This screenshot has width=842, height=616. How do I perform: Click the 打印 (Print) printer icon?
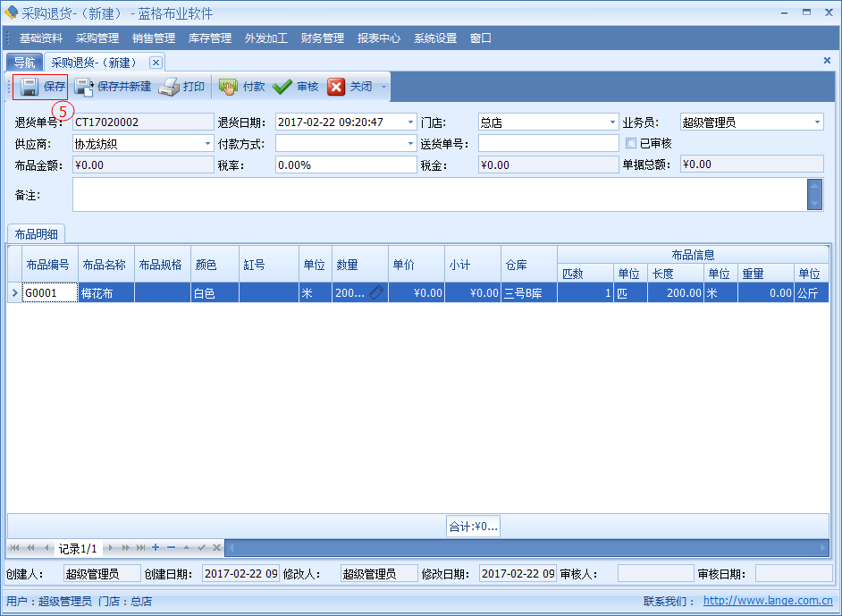click(170, 87)
